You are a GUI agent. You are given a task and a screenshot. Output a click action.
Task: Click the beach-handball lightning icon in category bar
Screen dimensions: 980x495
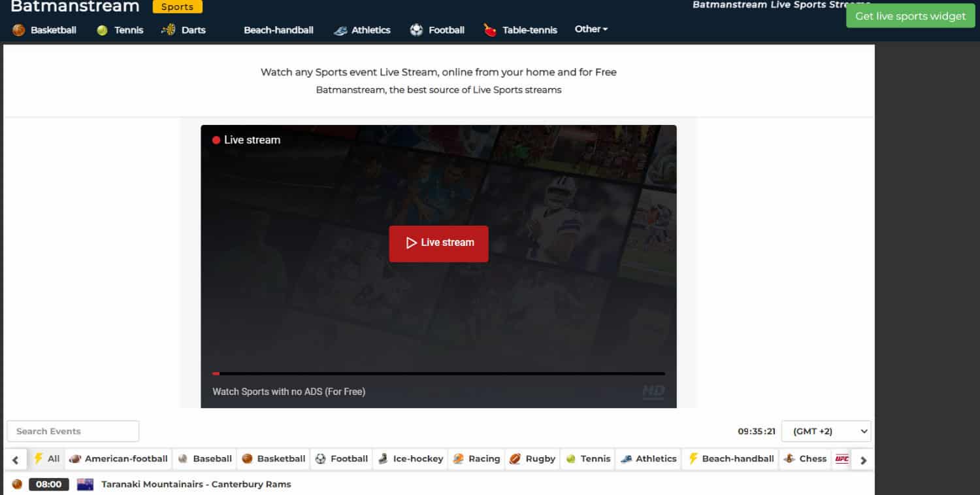pyautogui.click(x=693, y=458)
